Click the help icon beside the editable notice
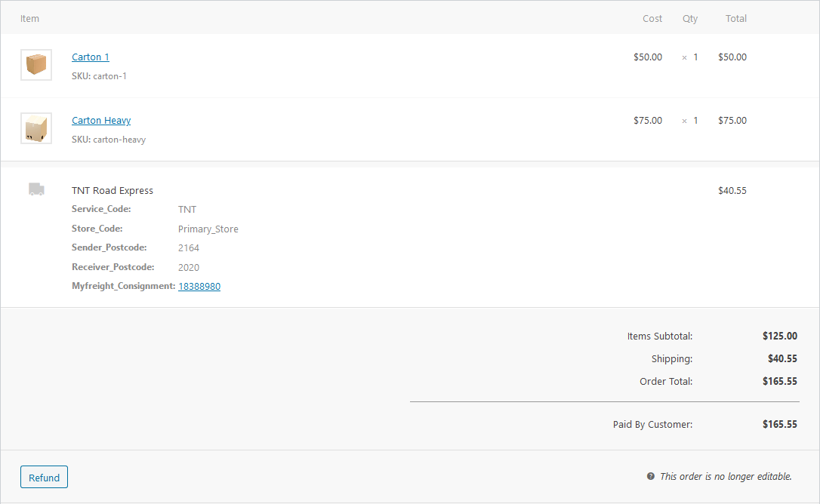 (x=651, y=476)
